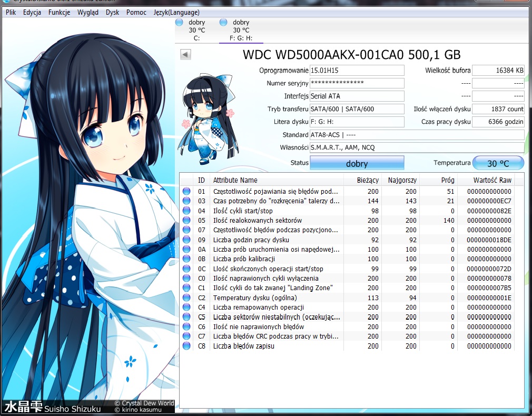Click the dobry status button
This screenshot has height=416, width=532.
(357, 163)
